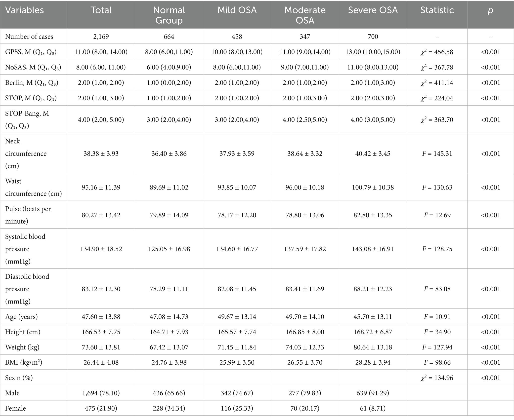514x420 pixels.
Task: Click the Mild OSA column header
Action: 237,10
